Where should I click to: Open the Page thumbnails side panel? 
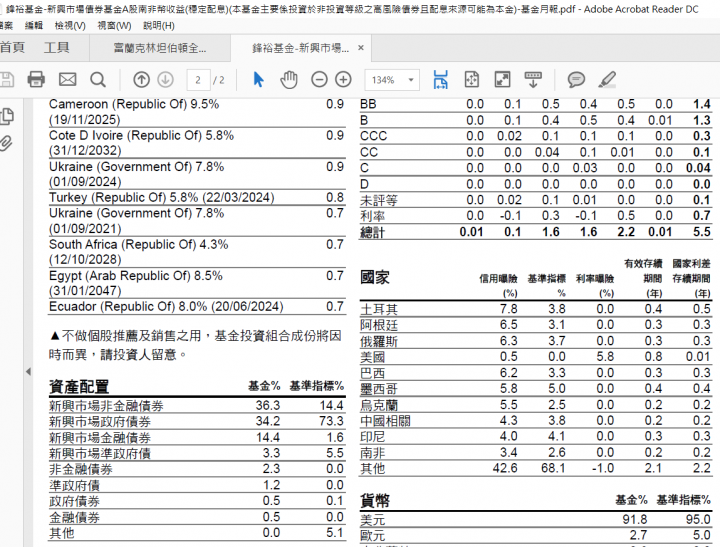point(6,116)
